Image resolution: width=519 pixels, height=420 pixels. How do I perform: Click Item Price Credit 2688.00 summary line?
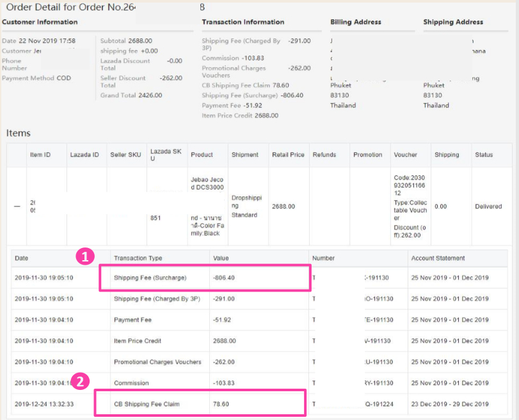[x=240, y=116]
